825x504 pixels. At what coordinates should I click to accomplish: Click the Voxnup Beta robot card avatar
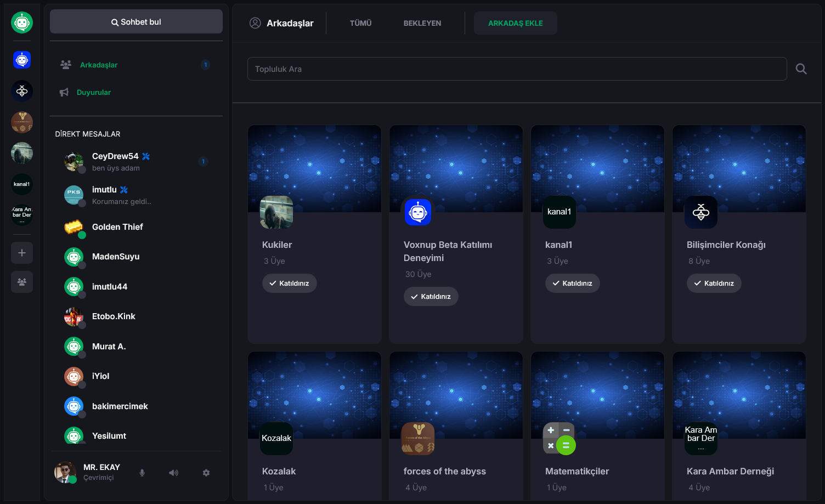pos(418,212)
